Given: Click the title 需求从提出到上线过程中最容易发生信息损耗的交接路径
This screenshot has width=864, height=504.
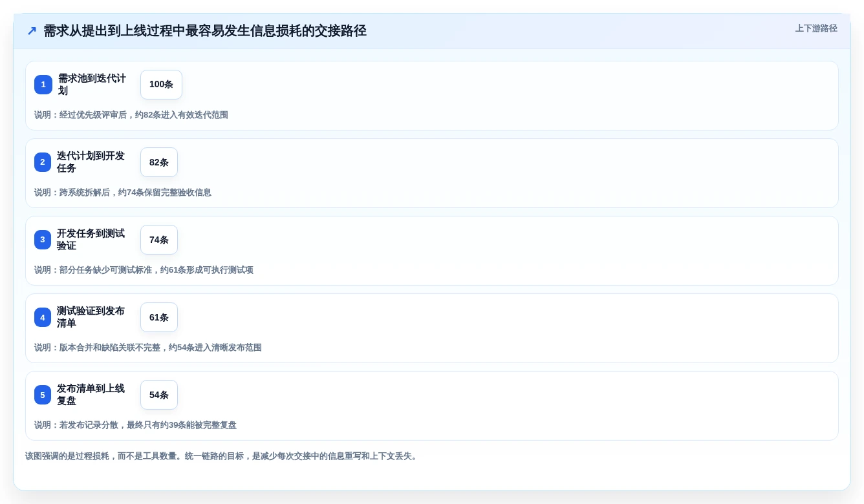Looking at the screenshot, I should 205,31.
